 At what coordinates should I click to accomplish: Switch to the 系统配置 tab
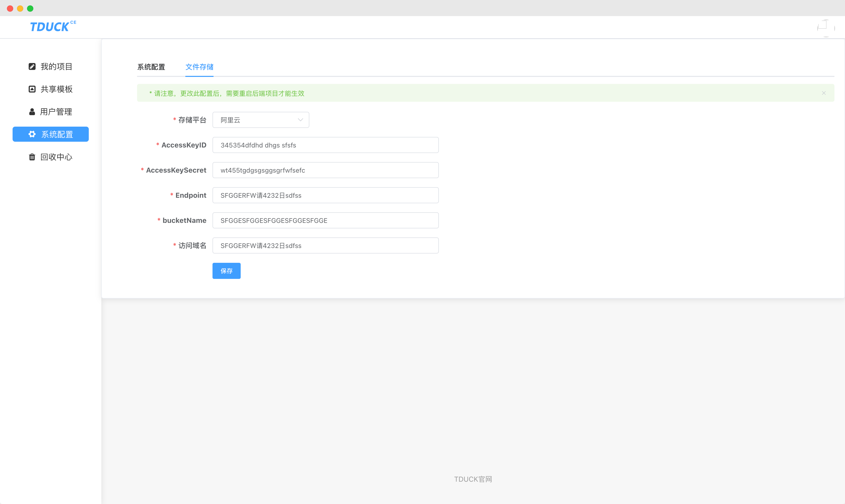tap(151, 67)
